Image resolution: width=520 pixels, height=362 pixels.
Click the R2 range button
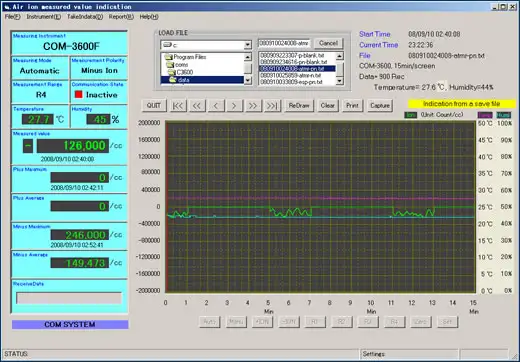coord(341,322)
